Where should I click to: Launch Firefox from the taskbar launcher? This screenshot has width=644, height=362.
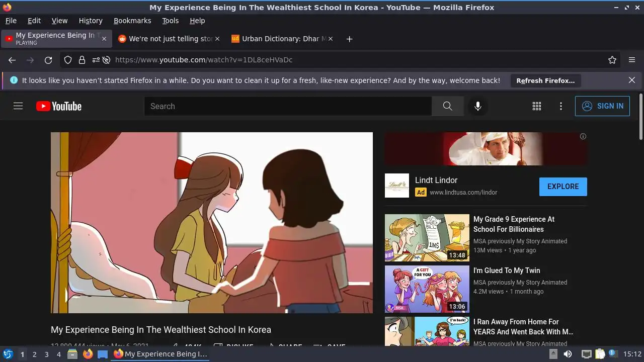tap(88, 354)
